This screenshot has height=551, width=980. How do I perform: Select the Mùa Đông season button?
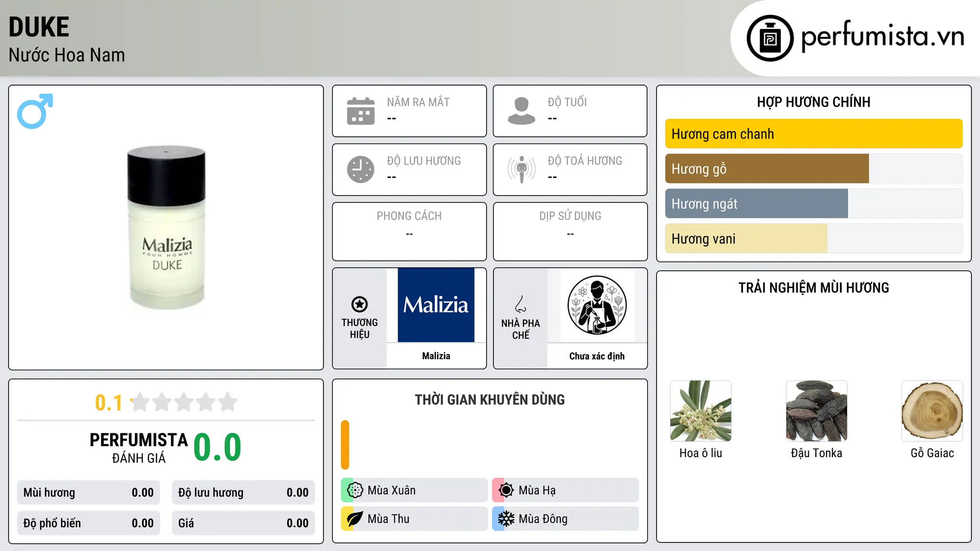[x=566, y=518]
